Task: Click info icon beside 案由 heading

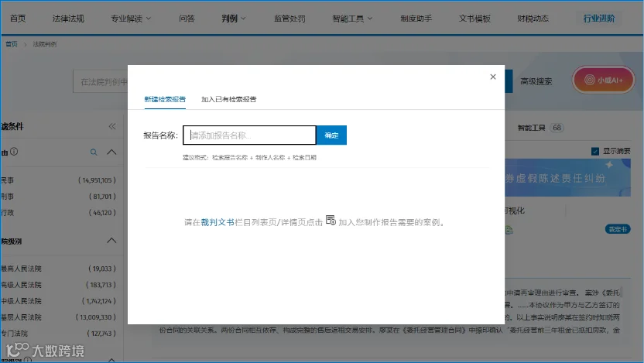Action: (x=14, y=152)
